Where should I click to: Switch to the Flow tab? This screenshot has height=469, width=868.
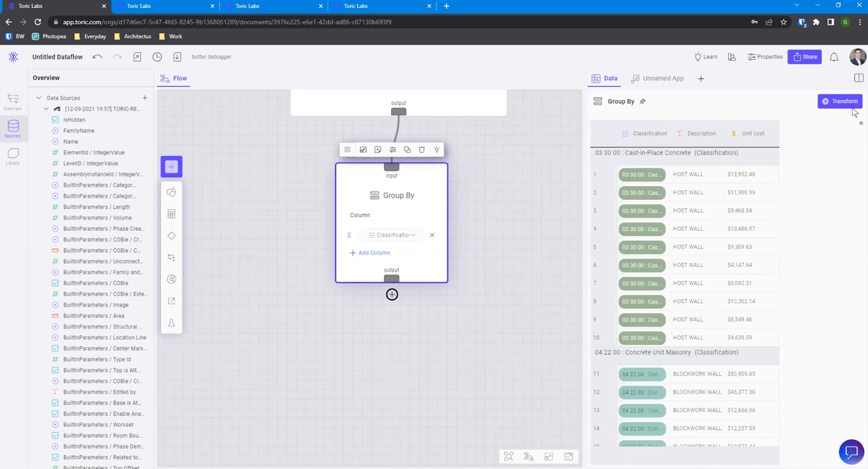pyautogui.click(x=174, y=78)
